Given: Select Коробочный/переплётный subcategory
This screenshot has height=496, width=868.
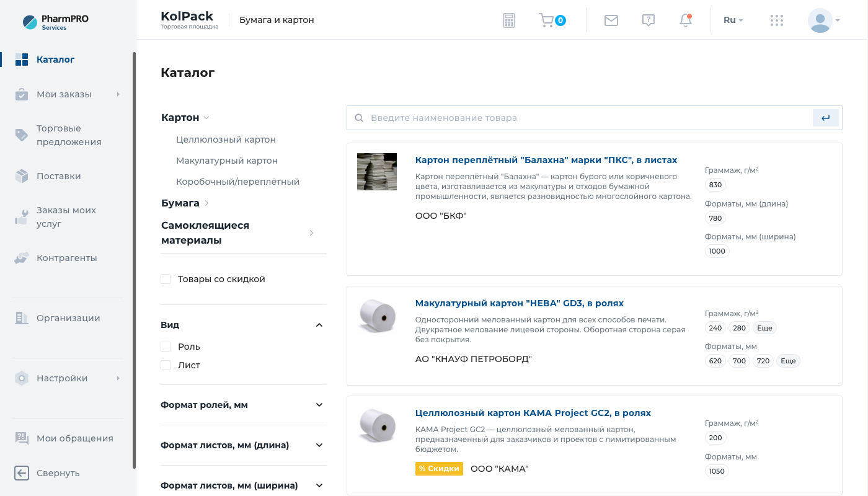Looking at the screenshot, I should click(x=238, y=182).
